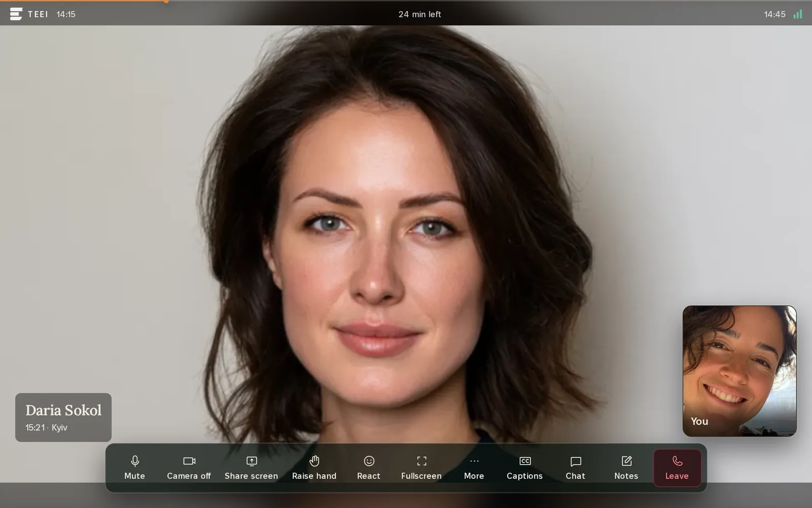Screen dimensions: 812x508
Task: Leave the call
Action: [x=677, y=468]
